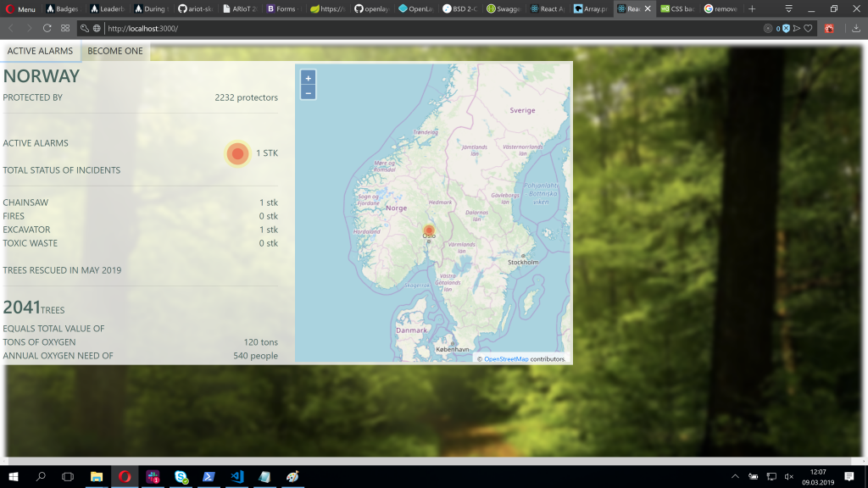The image size is (868, 488).
Task: Zoom in on the map
Action: [x=308, y=78]
